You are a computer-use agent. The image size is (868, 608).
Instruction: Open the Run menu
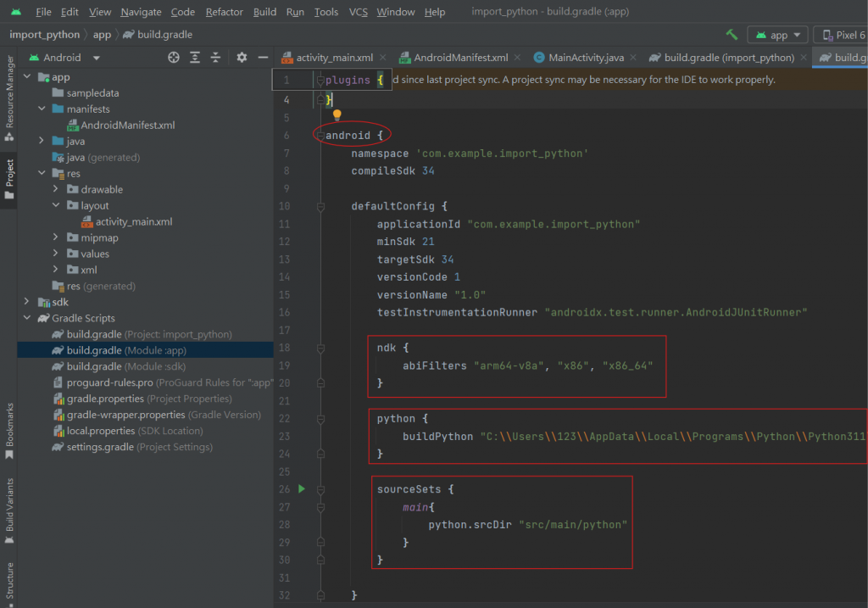pos(295,12)
